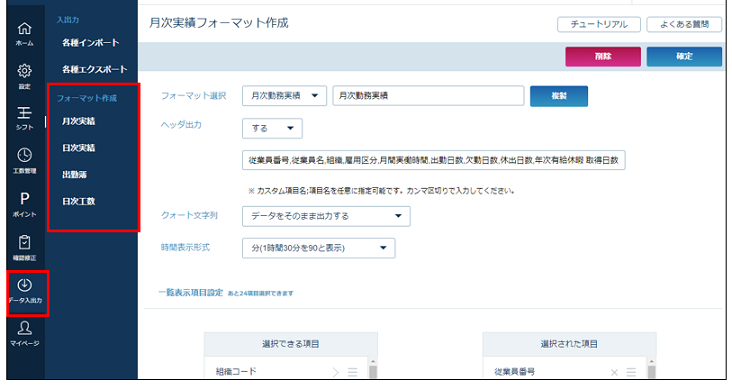The height and width of the screenshot is (390, 732).
Task: Click the red 削除 button
Action: coord(603,56)
